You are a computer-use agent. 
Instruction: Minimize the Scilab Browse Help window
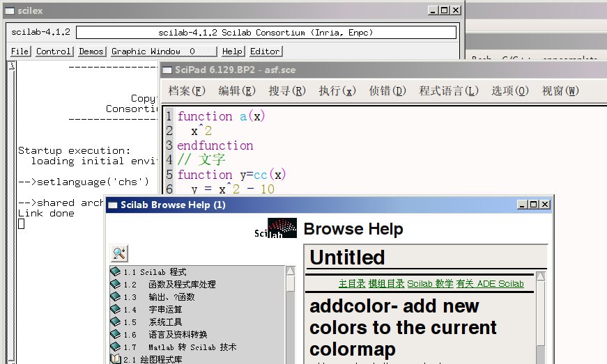(522, 205)
